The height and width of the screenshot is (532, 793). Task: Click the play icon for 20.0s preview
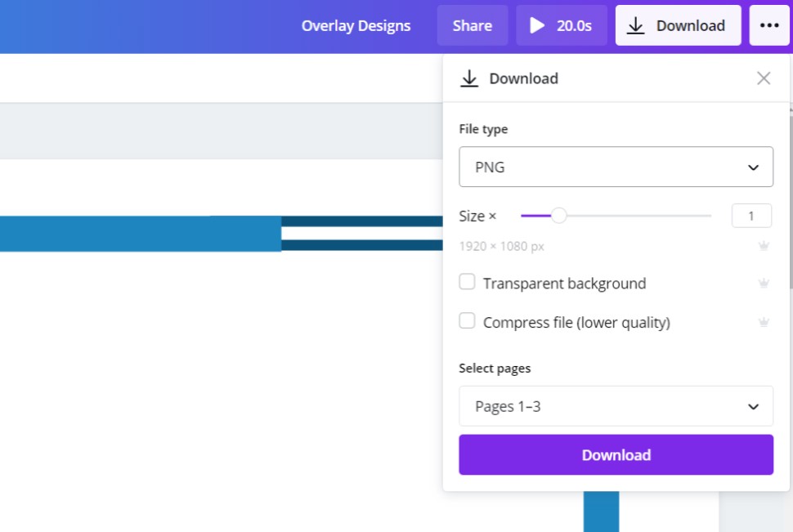click(x=537, y=25)
